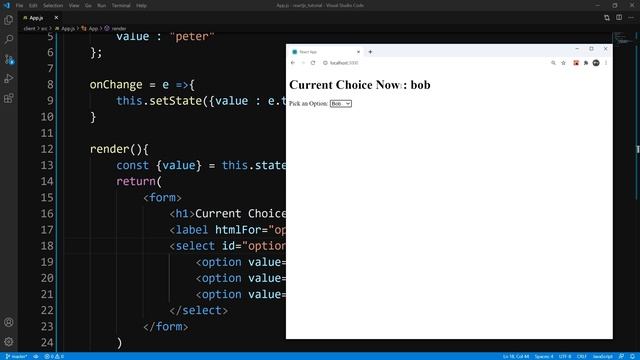Open editor More Actions ellipsis
640x360 pixels.
(631, 18)
